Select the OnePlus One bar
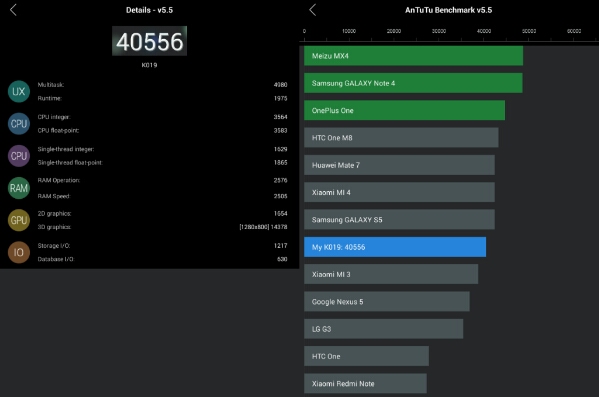 (404, 110)
